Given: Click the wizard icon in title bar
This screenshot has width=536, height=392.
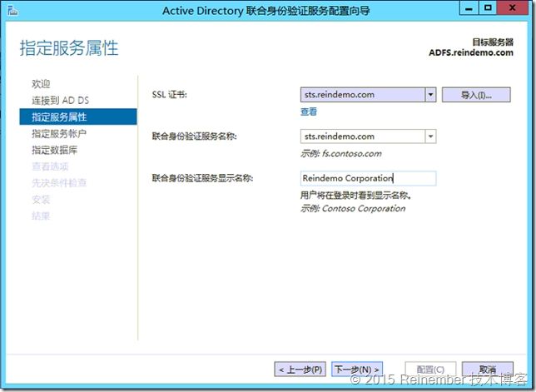Looking at the screenshot, I should [12, 11].
